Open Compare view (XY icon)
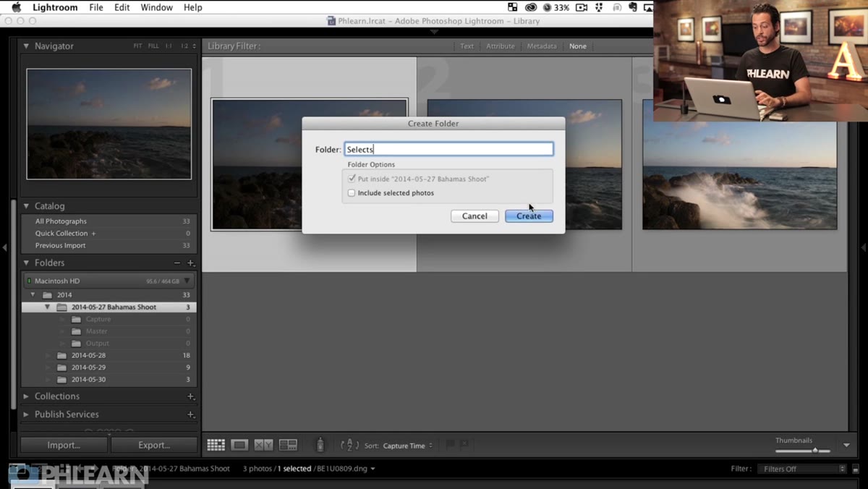Viewport: 868px width, 489px height. click(x=263, y=446)
